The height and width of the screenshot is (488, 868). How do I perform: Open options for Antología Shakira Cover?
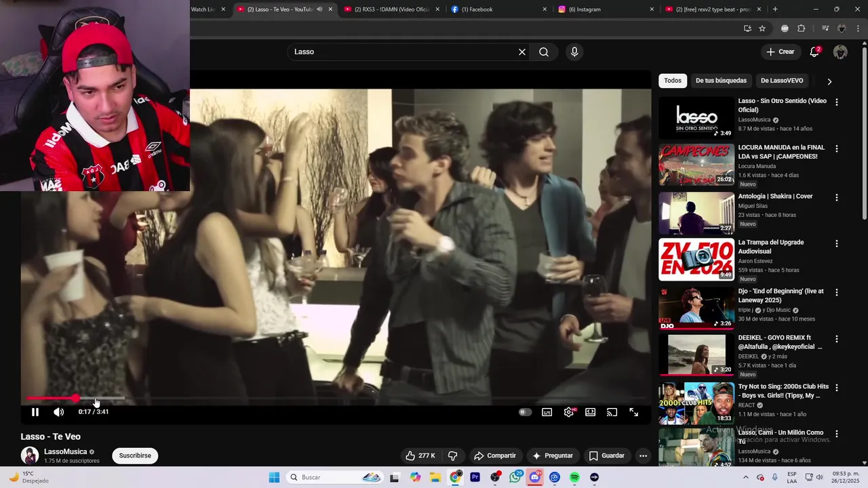[836, 197]
